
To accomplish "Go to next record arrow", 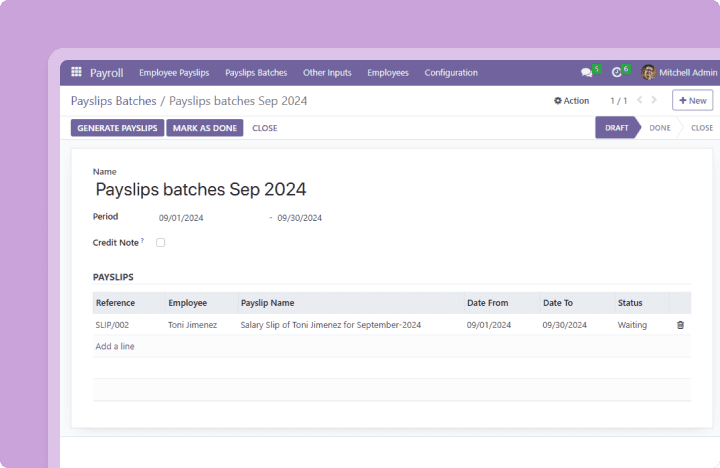I will click(x=655, y=101).
